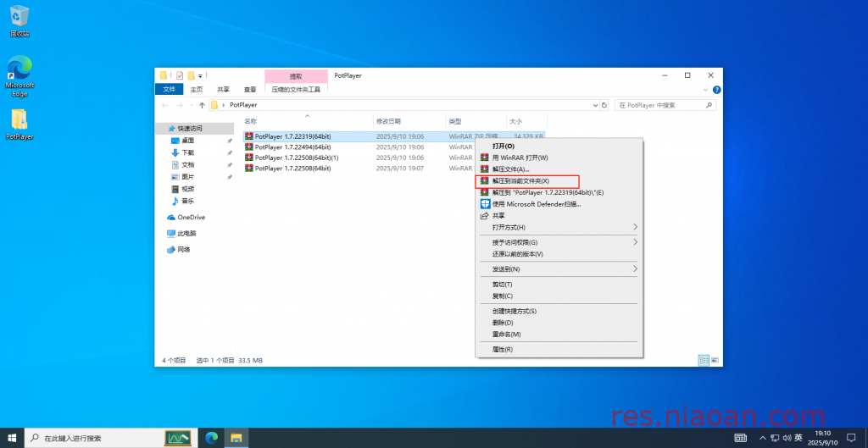This screenshot has height=448, width=868.
Task: Go forward with the Forward arrow
Action: [x=180, y=105]
